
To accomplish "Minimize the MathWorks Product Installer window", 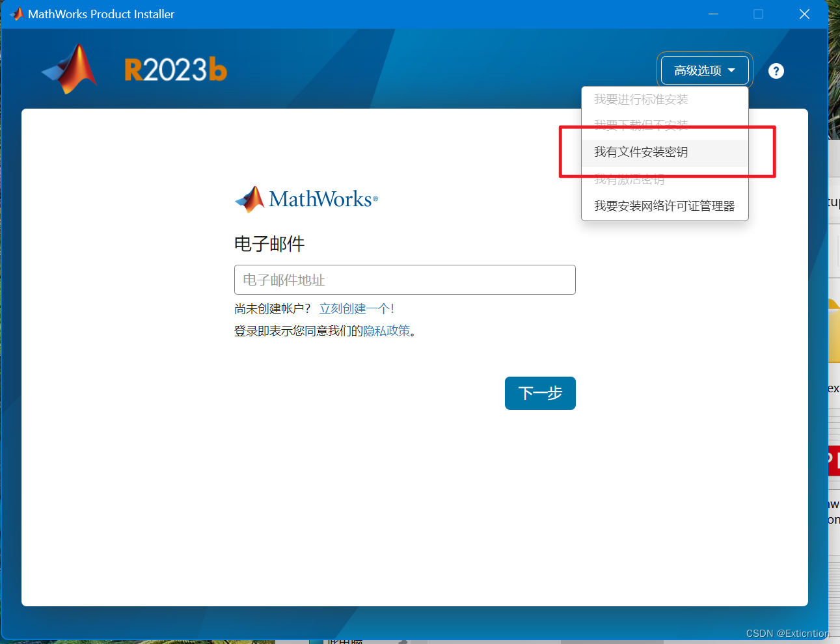I will pyautogui.click(x=713, y=14).
